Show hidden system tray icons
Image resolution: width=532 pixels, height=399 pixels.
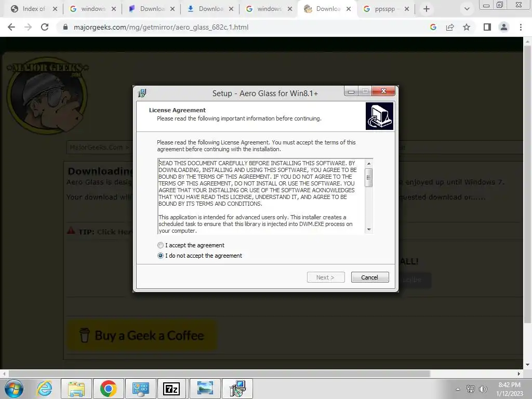point(458,389)
